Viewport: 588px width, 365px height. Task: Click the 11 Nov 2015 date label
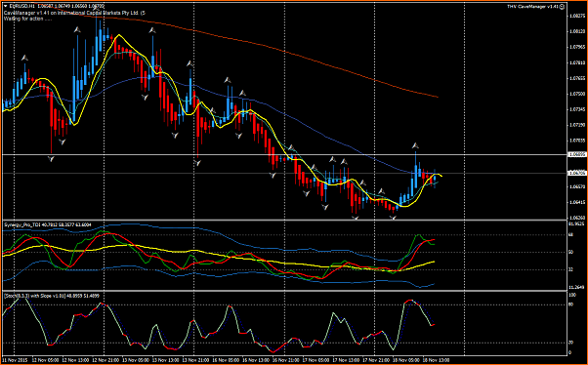click(15, 360)
